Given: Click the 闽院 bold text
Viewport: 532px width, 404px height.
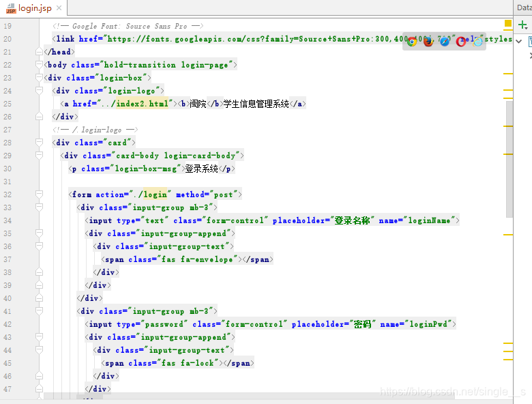Looking at the screenshot, I should click(x=198, y=104).
